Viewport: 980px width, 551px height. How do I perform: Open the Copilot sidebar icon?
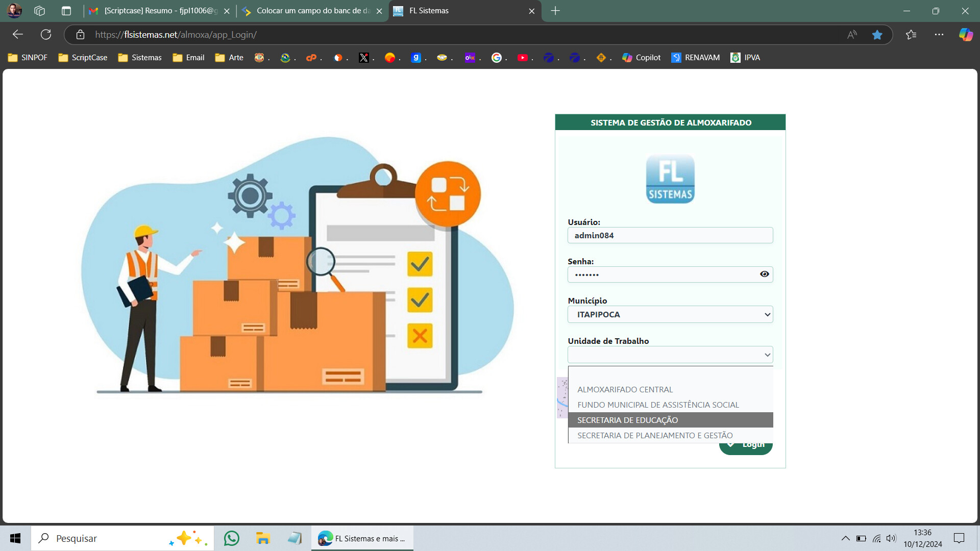tap(965, 35)
